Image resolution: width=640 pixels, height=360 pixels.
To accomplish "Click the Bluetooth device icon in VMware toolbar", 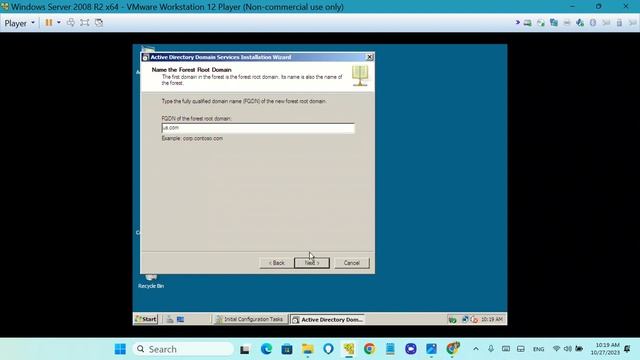I will point(593,23).
